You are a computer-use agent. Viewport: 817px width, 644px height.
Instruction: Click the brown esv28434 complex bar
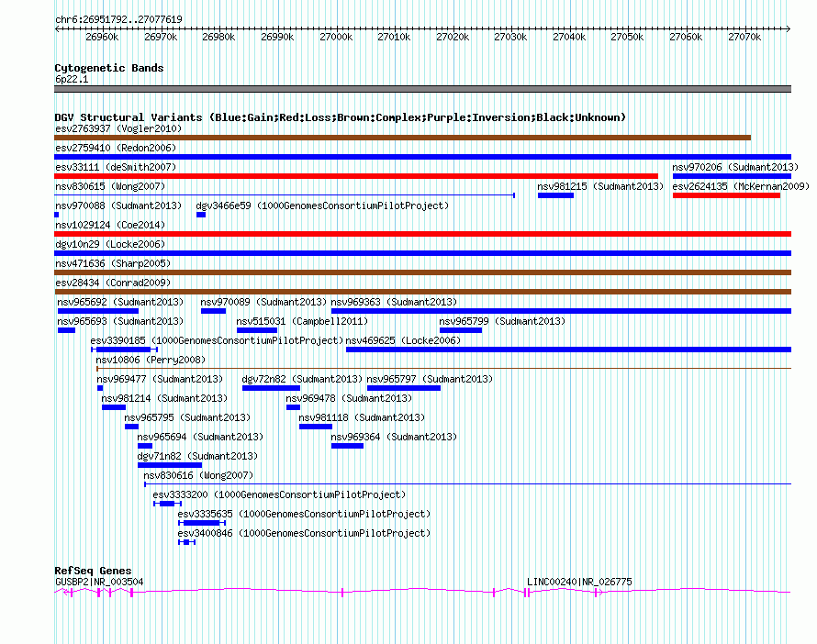pyautogui.click(x=422, y=292)
